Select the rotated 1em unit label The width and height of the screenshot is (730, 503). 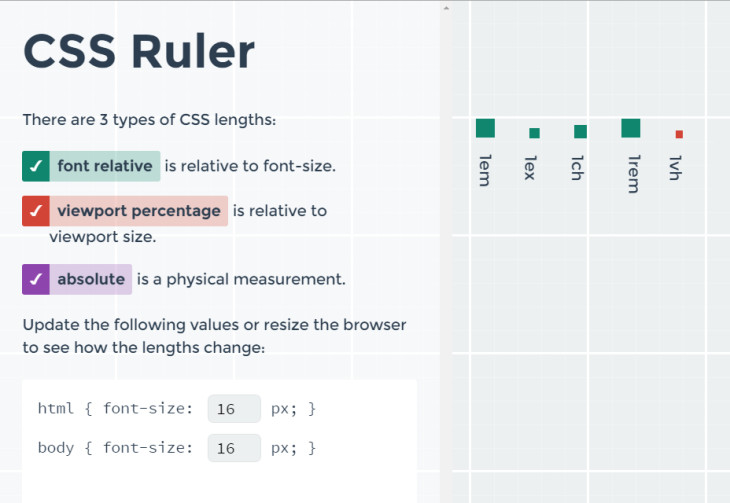[x=485, y=170]
